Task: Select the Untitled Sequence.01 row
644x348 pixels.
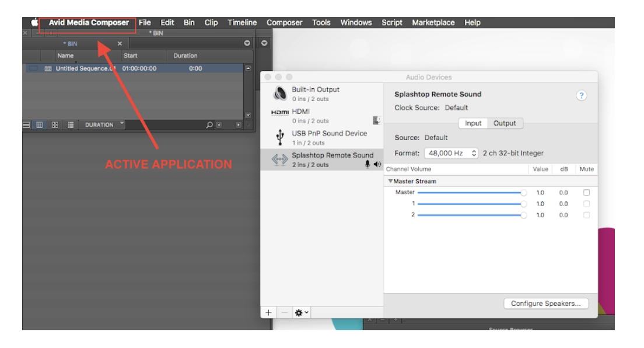Action: [135, 68]
